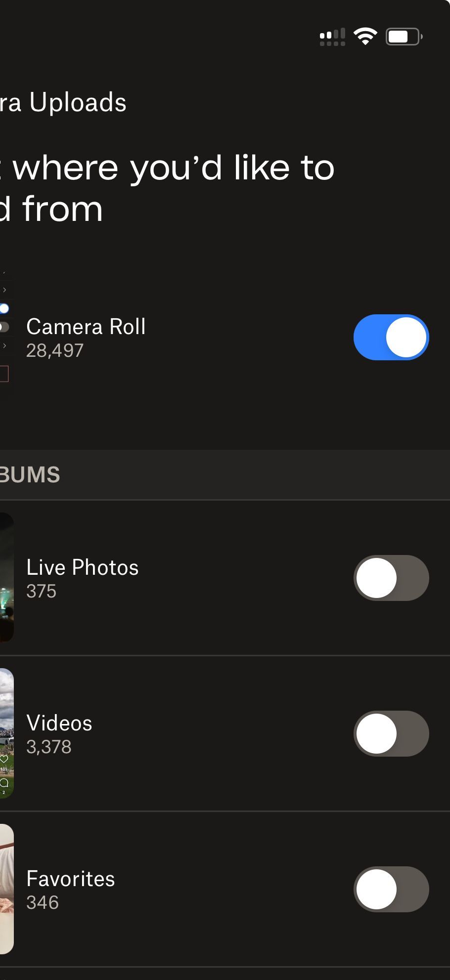Screen dimensions: 450x980
Task: Click the 28,497 Camera Roll count
Action: pos(54,350)
